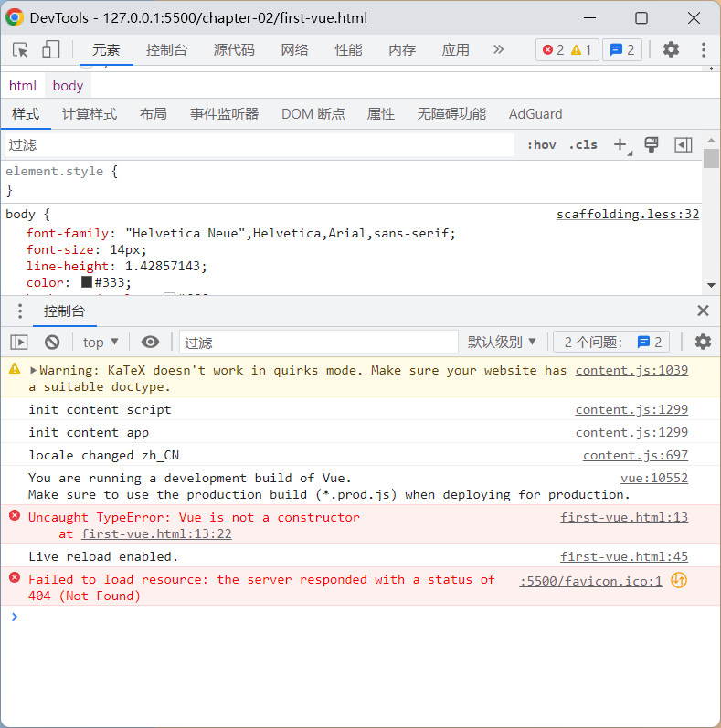Open the scaffolding.less:32 source link

coord(628,214)
